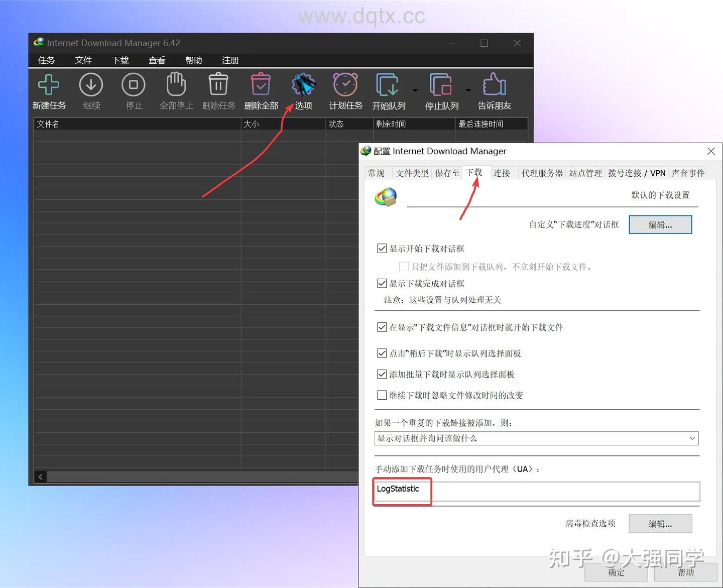This screenshot has width=723, height=588.
Task: Click the 确定 confirm button
Action: pos(615,572)
